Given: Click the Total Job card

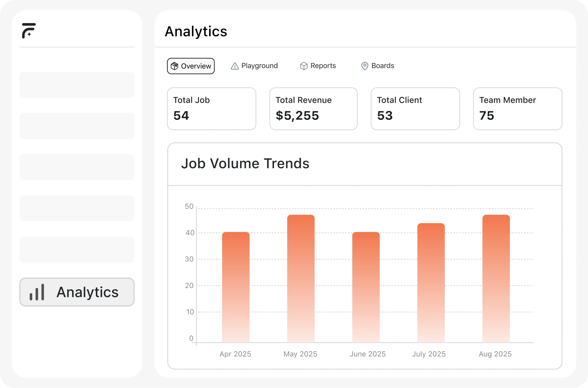Looking at the screenshot, I should point(212,109).
